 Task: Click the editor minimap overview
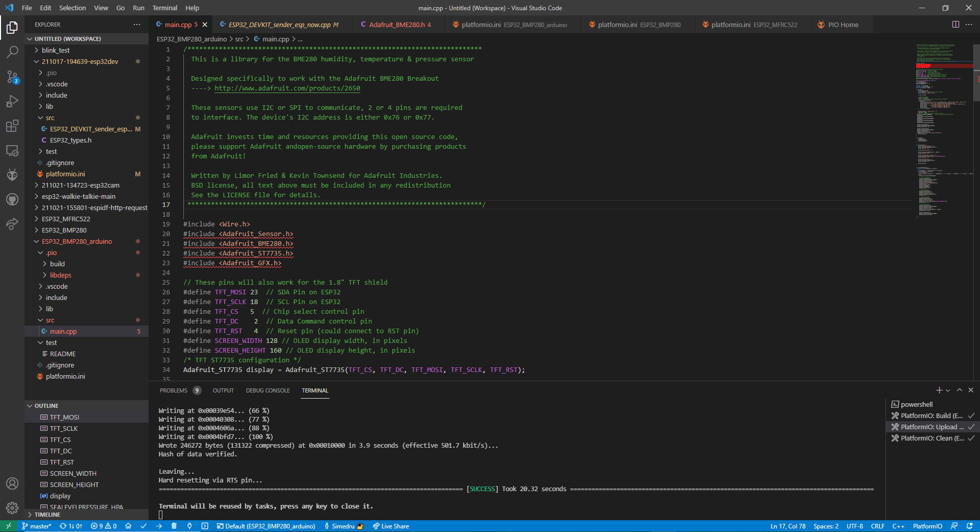point(944,131)
